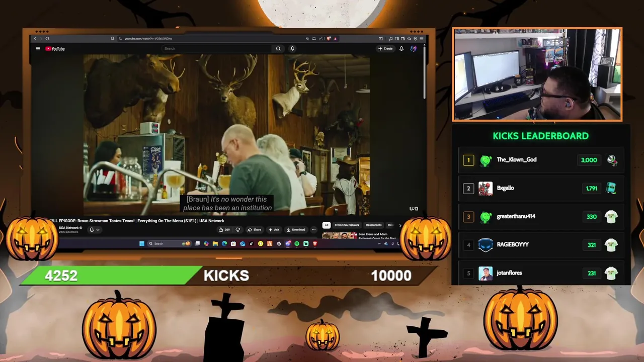Open the YouTube account avatar menu
The height and width of the screenshot is (362, 644).
click(414, 49)
